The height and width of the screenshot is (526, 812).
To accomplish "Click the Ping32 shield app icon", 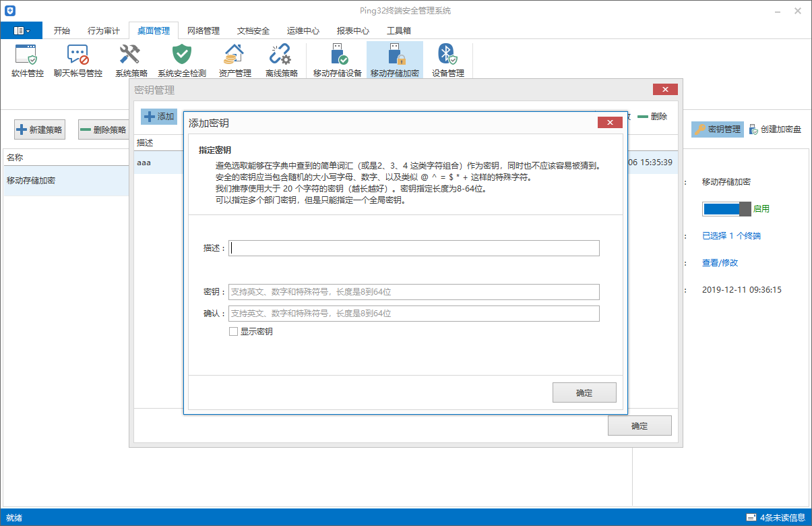I will [x=9, y=11].
